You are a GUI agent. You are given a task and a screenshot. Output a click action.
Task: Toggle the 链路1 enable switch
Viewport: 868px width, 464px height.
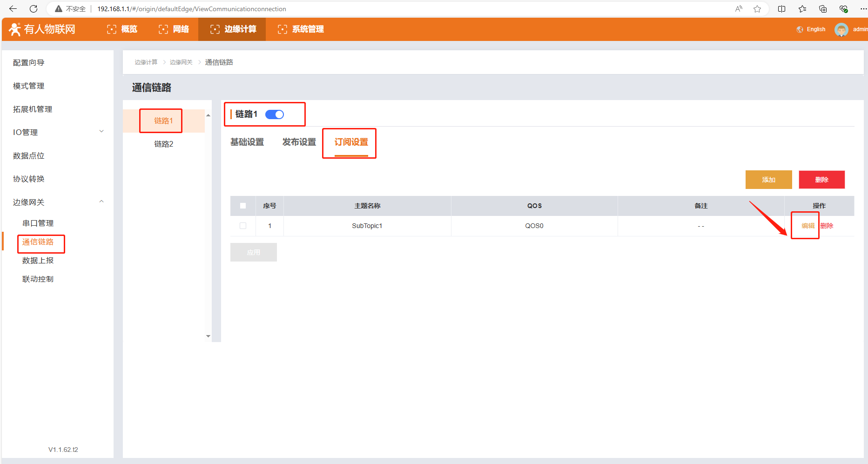click(x=275, y=114)
